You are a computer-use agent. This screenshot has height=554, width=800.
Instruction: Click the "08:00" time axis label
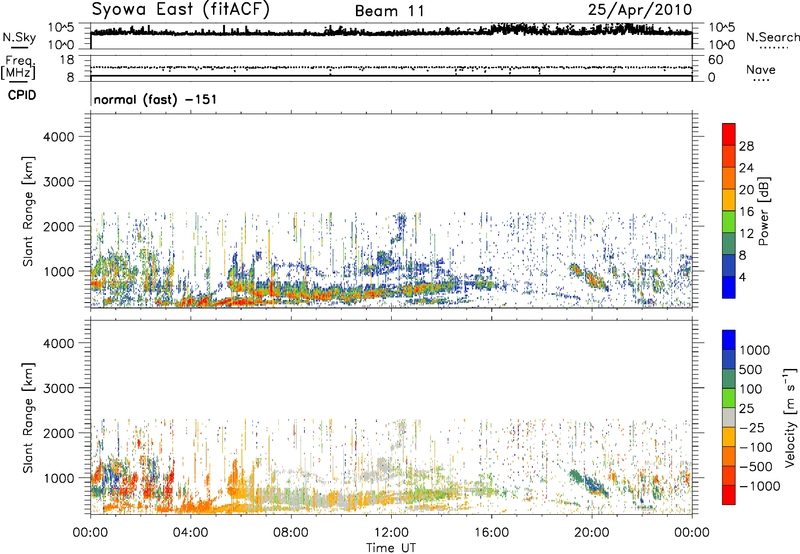click(291, 533)
